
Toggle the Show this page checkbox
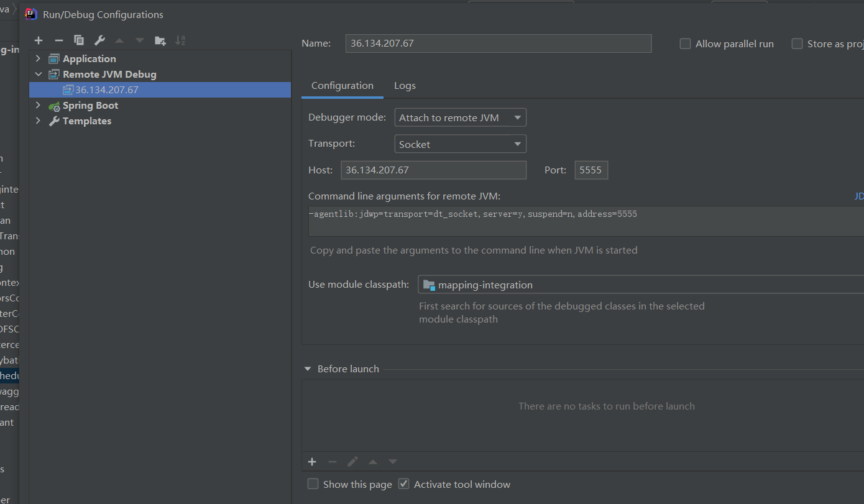pos(313,484)
